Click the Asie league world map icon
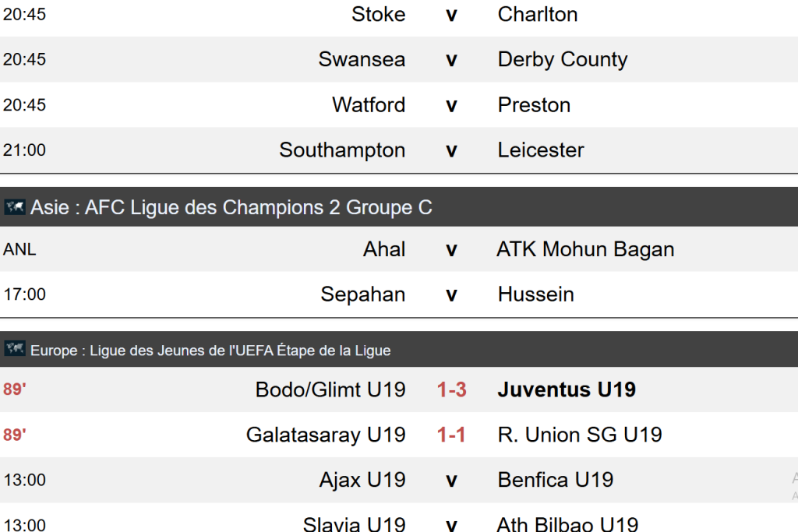The image size is (798, 532). pos(15,207)
